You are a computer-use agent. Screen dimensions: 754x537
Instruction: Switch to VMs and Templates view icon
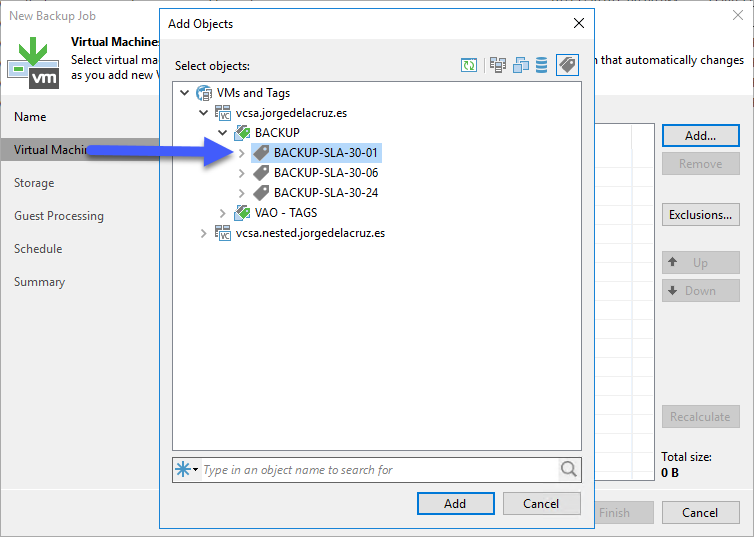pos(521,65)
